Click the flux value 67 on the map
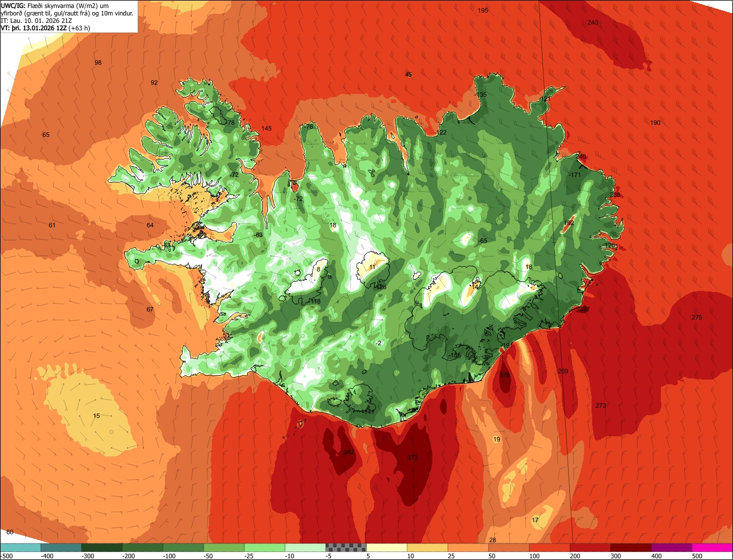 point(150,309)
